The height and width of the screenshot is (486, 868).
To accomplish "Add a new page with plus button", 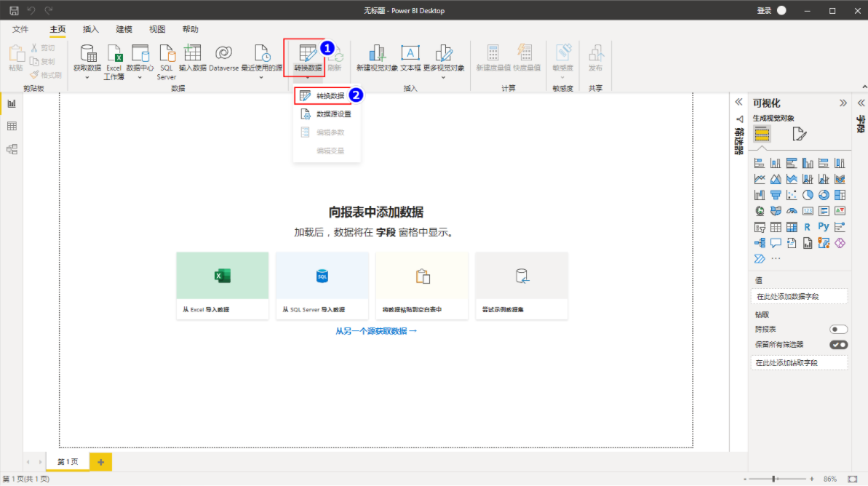I will (x=100, y=462).
